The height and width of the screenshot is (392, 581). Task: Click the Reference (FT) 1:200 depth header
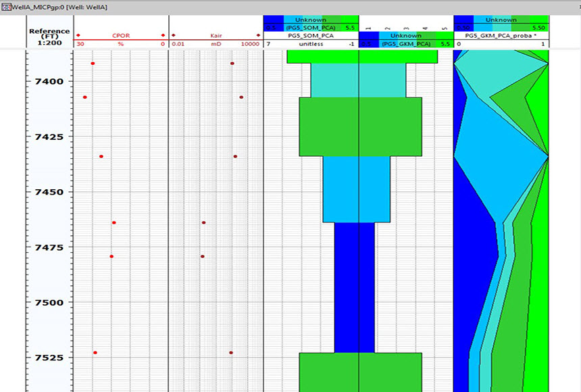(x=49, y=35)
